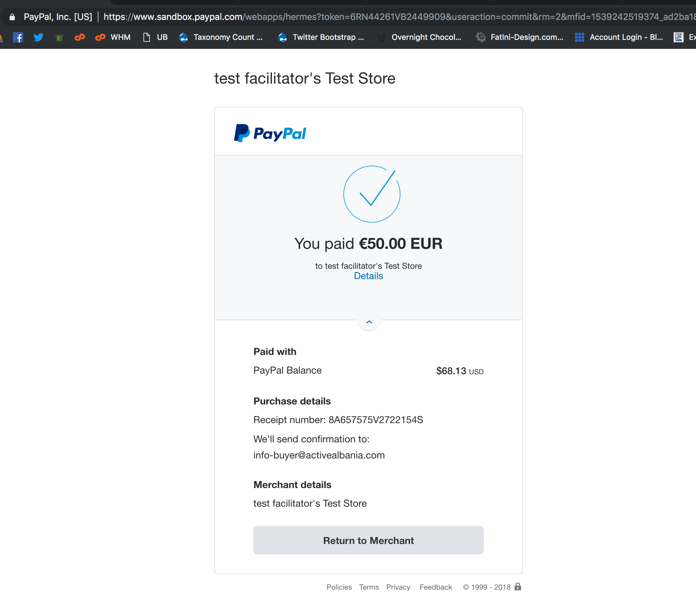Open the FatIni-Design.com bookmark
Screen dimensions: 696x616
(x=519, y=37)
